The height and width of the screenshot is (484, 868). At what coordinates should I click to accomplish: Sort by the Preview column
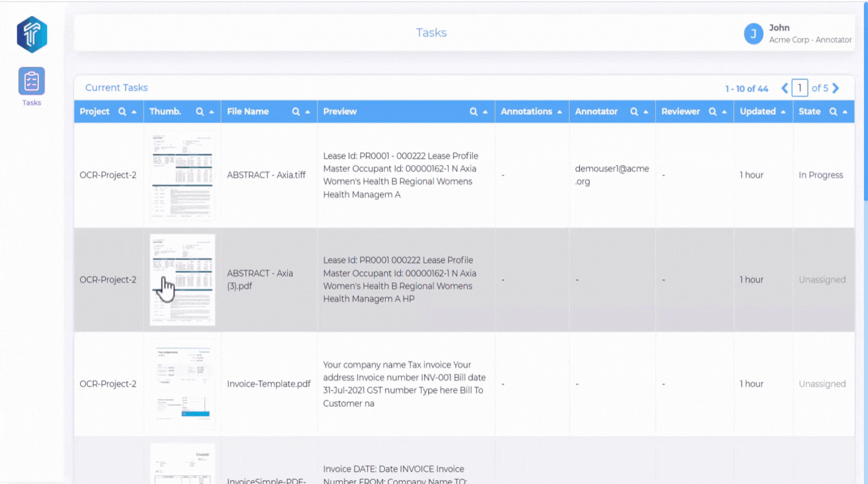point(485,112)
